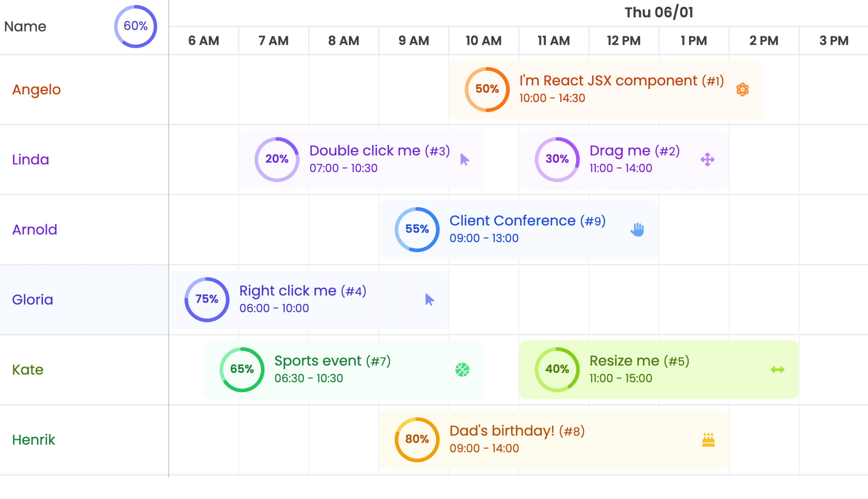Click the Name column header
The height and width of the screenshot is (499, 868).
coord(25,27)
